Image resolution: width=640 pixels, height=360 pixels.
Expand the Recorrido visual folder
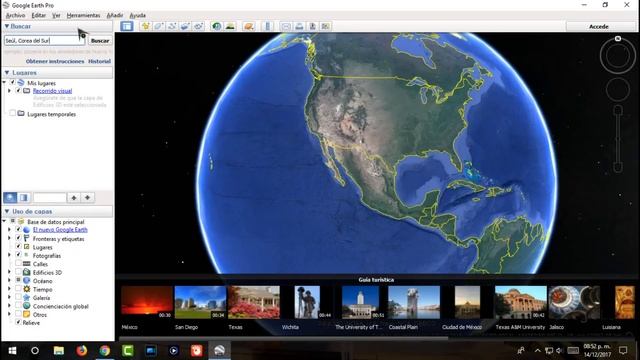(9, 91)
